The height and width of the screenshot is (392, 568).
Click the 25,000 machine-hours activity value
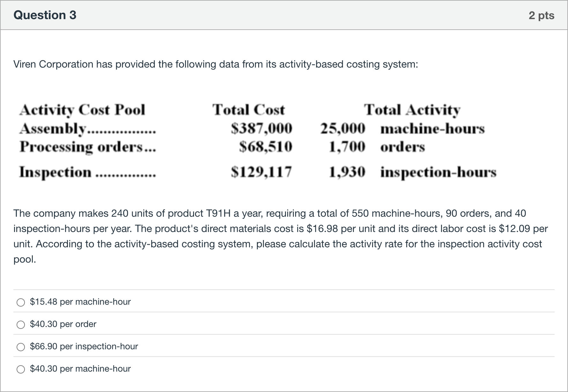(402, 129)
